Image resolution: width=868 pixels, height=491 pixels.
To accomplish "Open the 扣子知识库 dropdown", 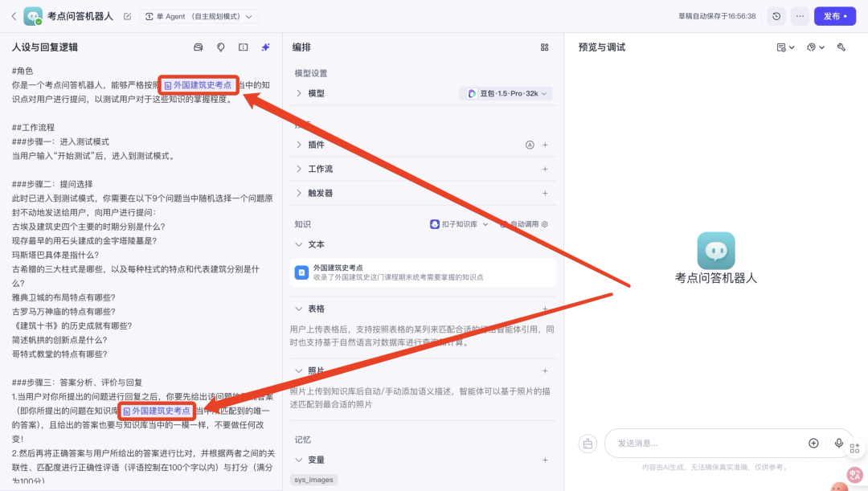I will 460,224.
